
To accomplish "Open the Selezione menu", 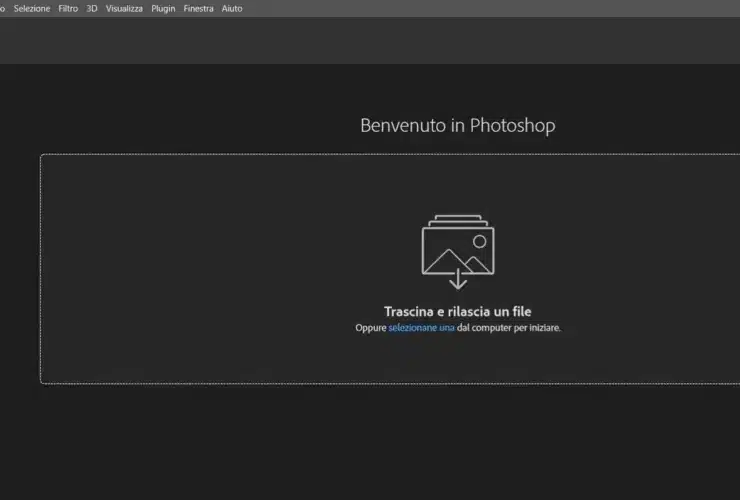I will (x=32, y=8).
